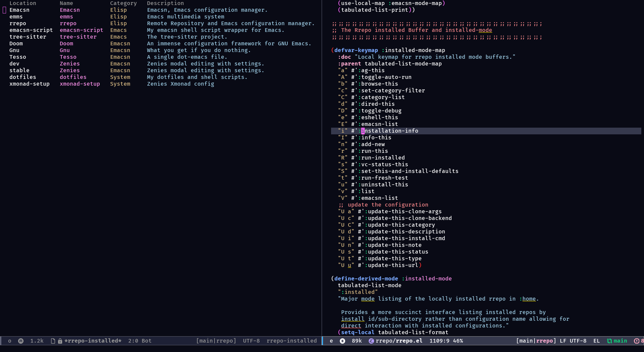The width and height of the screenshot is (644, 352).
Task: Click 'What you get if you do nothing.'
Action: (199, 50)
